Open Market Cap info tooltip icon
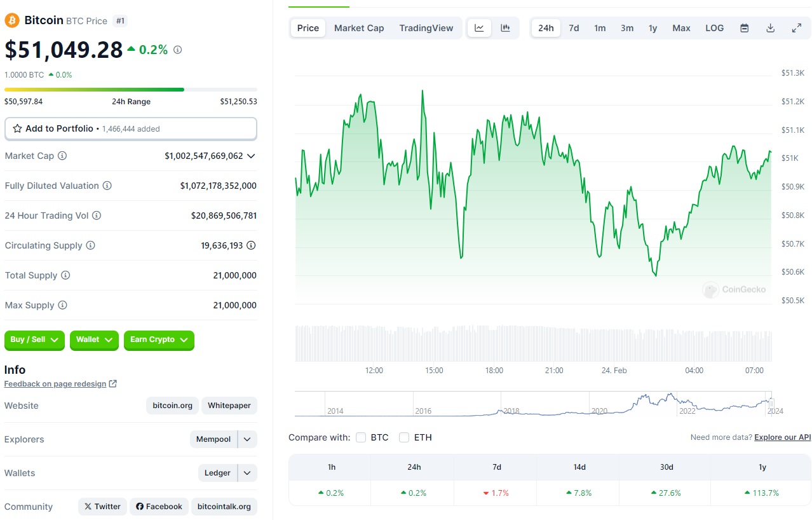The height and width of the screenshot is (520, 812). click(62, 156)
